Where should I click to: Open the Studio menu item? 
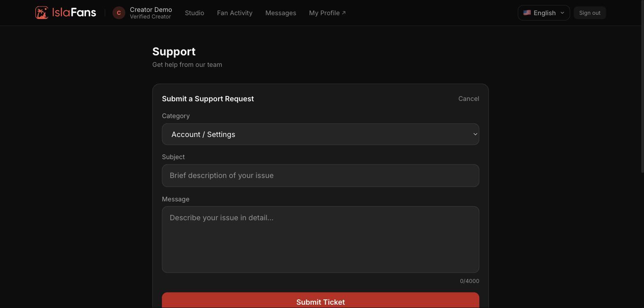click(x=195, y=13)
